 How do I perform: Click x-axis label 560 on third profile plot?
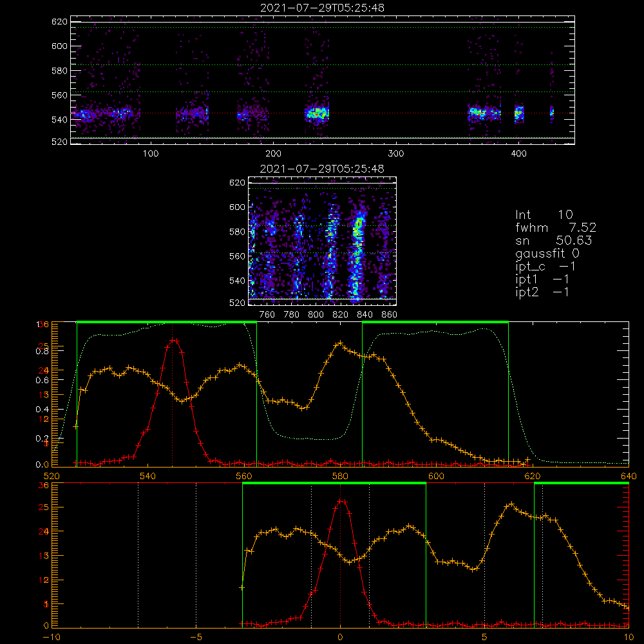click(244, 476)
